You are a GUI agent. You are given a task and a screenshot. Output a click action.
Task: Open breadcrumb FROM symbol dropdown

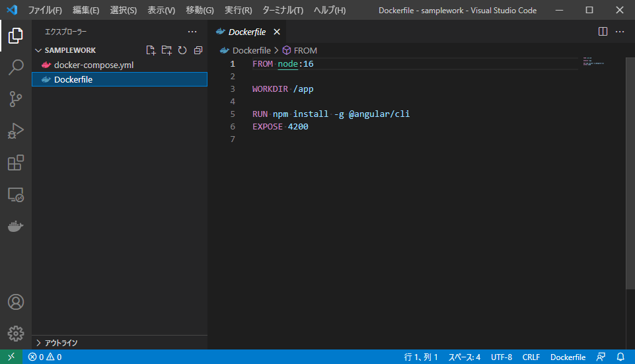click(x=300, y=50)
